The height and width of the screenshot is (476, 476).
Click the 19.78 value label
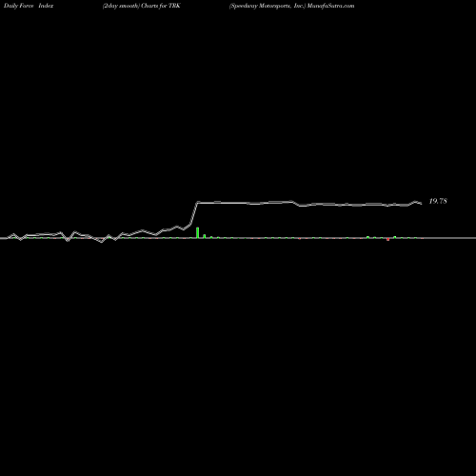pyautogui.click(x=438, y=201)
